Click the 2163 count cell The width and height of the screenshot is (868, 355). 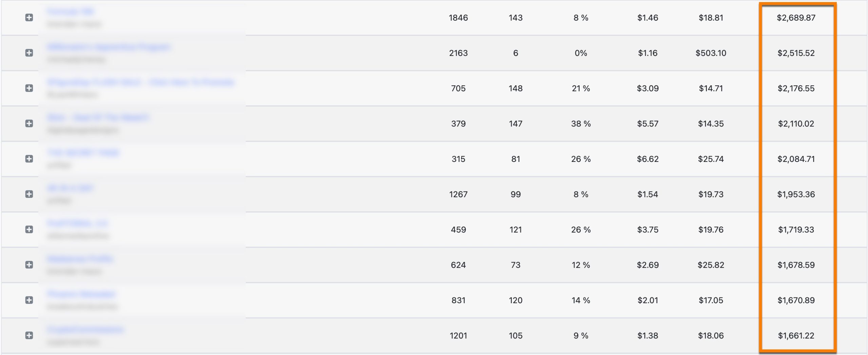pos(458,53)
